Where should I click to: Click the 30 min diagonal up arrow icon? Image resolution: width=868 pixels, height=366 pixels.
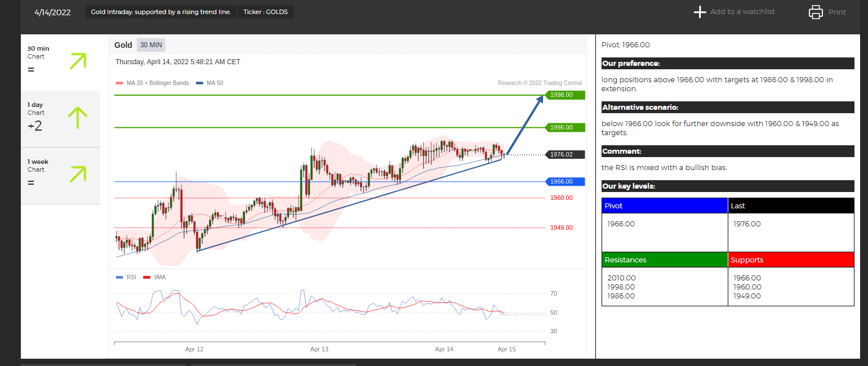click(x=78, y=61)
